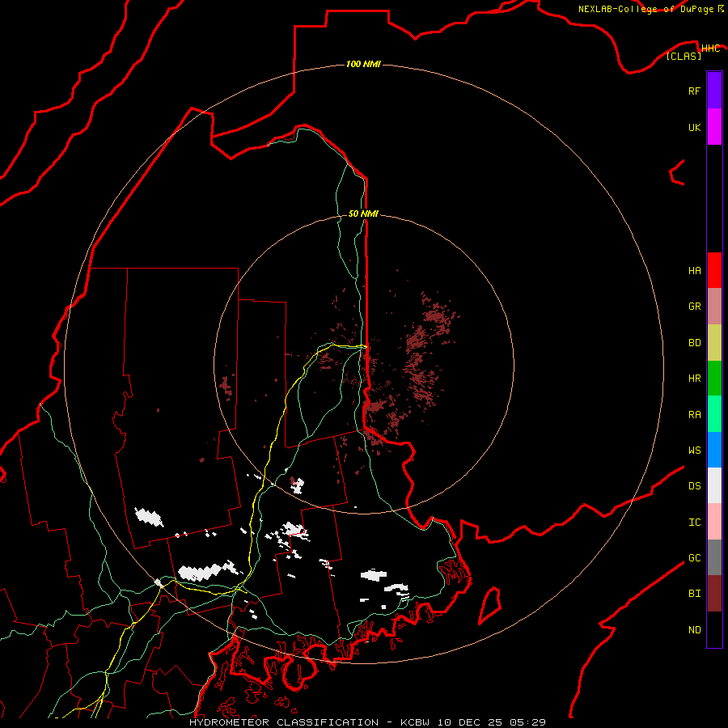The height and width of the screenshot is (728, 728).
Task: Click the GC gray legend swatch
Action: tap(714, 557)
